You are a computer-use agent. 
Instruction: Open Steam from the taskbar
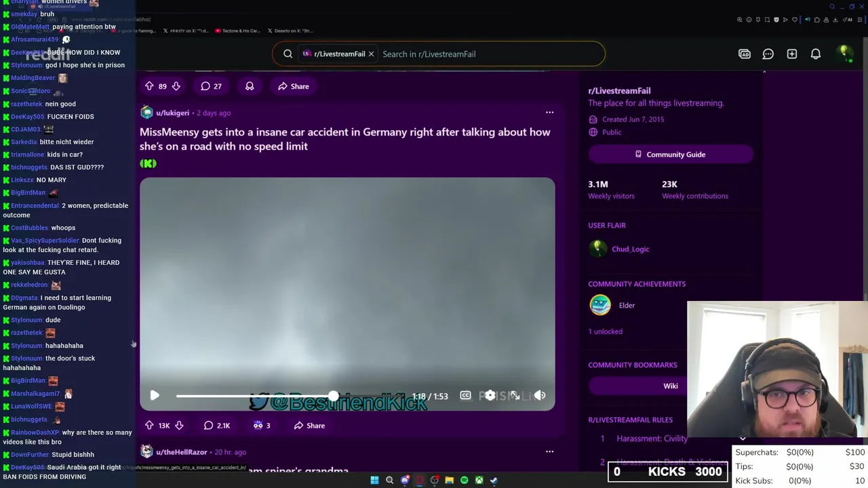pyautogui.click(x=494, y=480)
